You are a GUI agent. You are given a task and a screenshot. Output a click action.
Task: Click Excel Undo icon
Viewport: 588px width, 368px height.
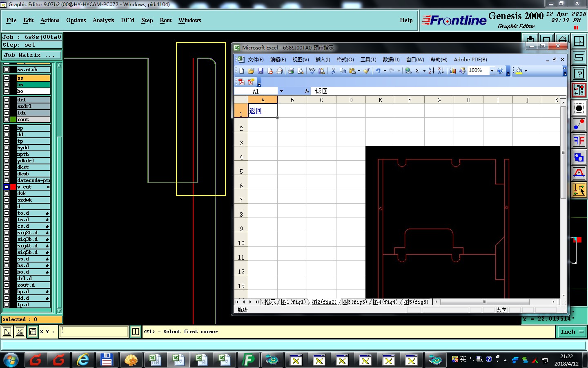[x=378, y=71]
